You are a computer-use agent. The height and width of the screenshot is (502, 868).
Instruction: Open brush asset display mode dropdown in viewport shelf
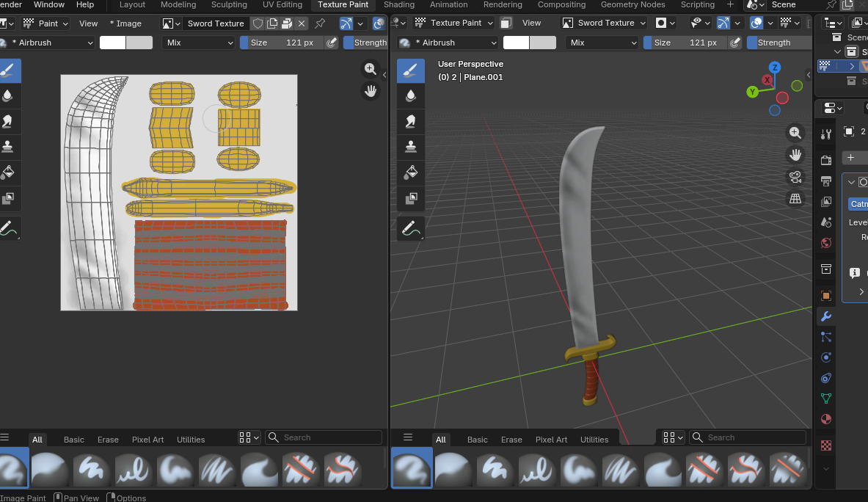(673, 437)
